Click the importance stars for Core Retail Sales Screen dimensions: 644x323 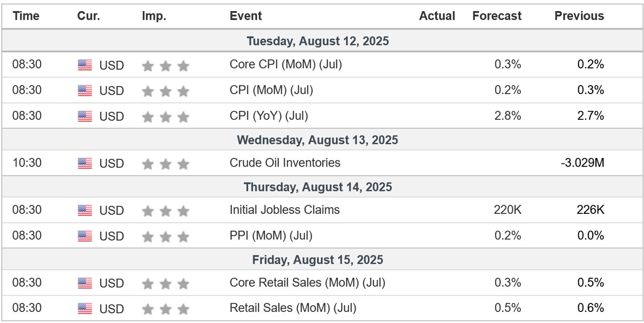(x=166, y=284)
